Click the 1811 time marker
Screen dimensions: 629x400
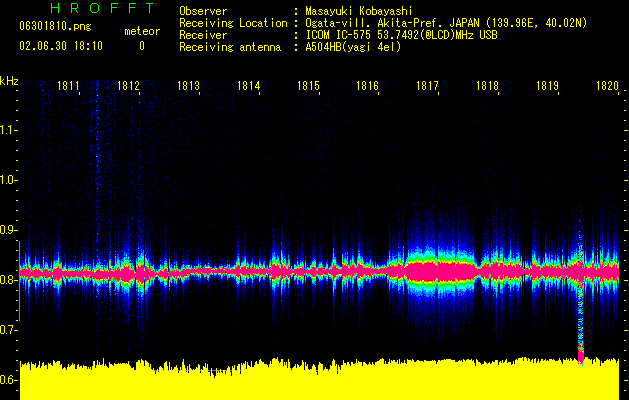(69, 87)
